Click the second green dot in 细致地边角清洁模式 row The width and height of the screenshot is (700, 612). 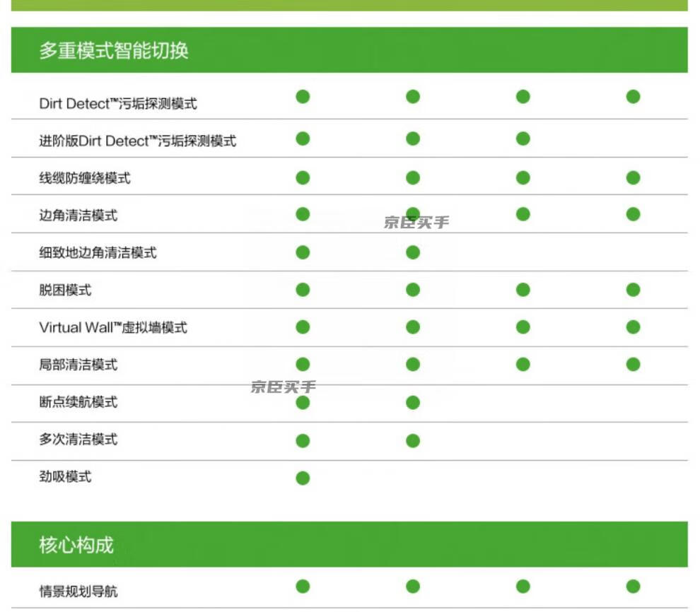click(413, 252)
